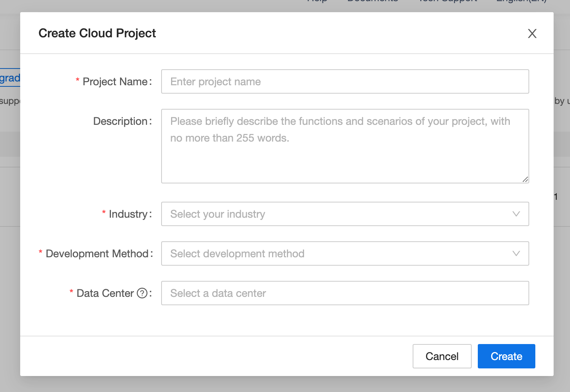Click the Development Method label
Image resolution: width=570 pixels, height=392 pixels.
click(97, 253)
